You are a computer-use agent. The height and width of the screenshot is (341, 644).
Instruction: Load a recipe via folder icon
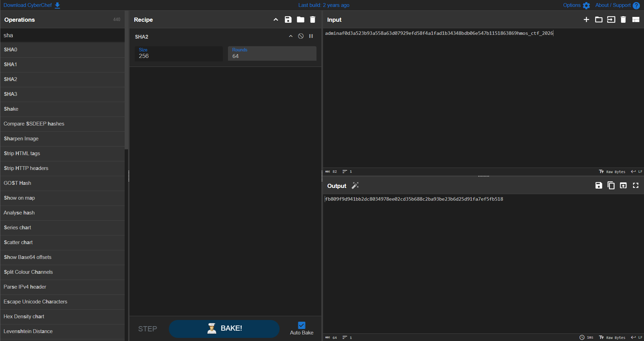(x=301, y=20)
